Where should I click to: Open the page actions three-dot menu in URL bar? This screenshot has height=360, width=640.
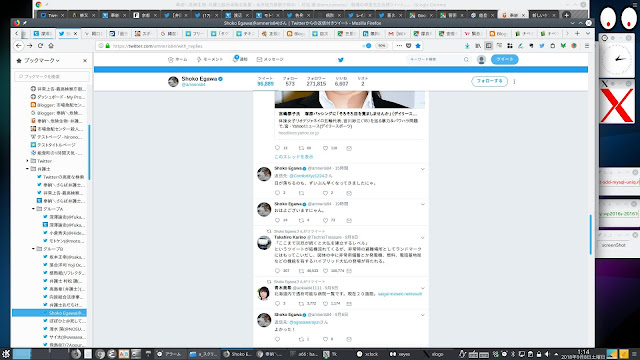coord(399,46)
